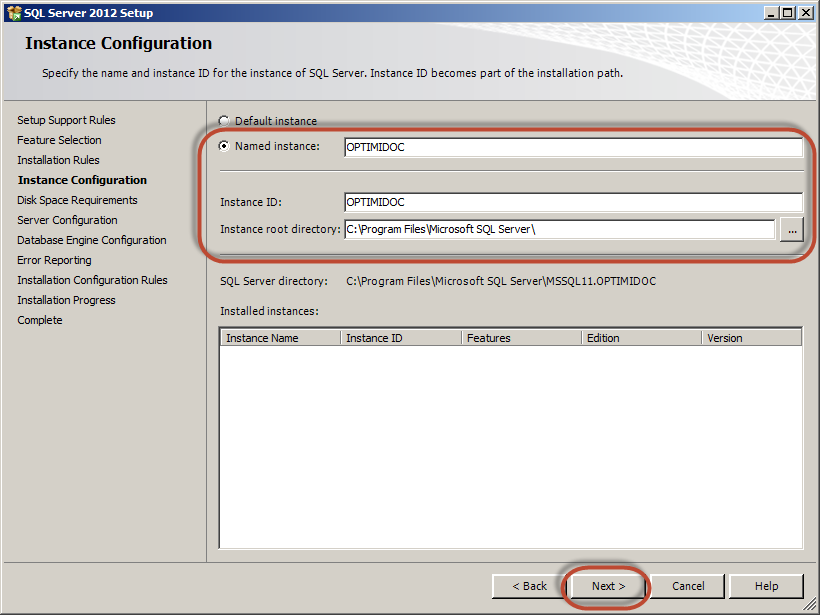The height and width of the screenshot is (615, 820).
Task: Close the SQL Server 2012 Setup window
Action: pyautogui.click(x=805, y=13)
